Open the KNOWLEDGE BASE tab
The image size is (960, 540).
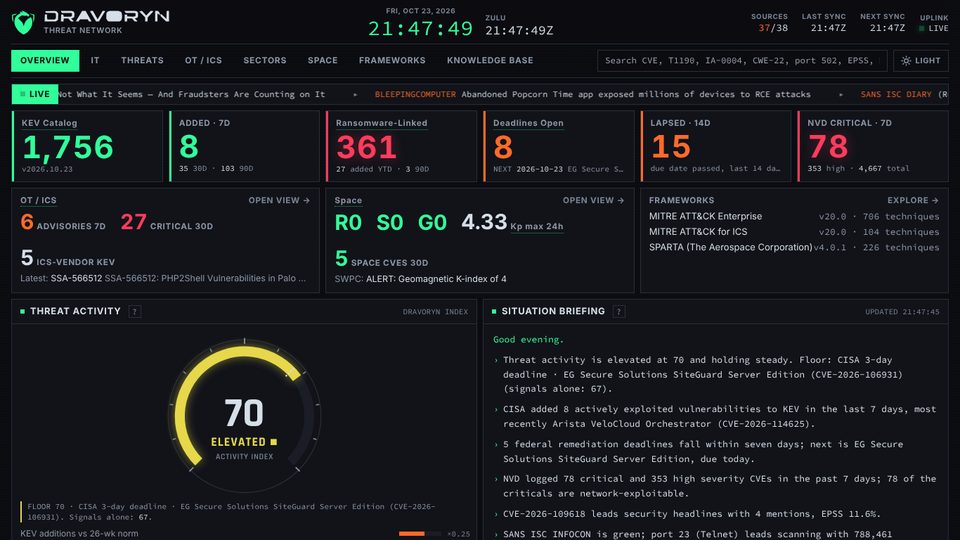click(x=490, y=61)
